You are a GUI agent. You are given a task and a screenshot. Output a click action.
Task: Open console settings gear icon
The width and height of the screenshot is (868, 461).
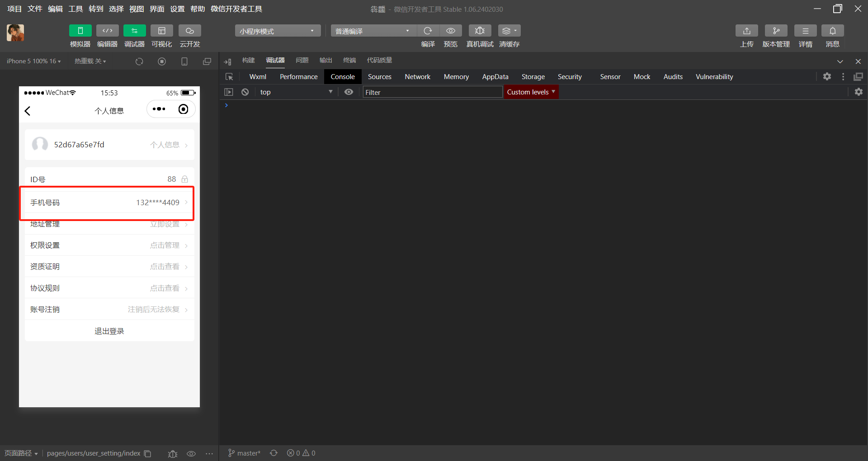pyautogui.click(x=859, y=92)
